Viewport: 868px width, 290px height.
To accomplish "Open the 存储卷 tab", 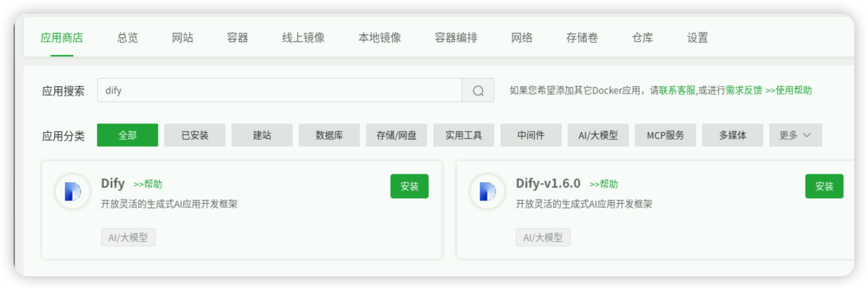I will pos(582,38).
